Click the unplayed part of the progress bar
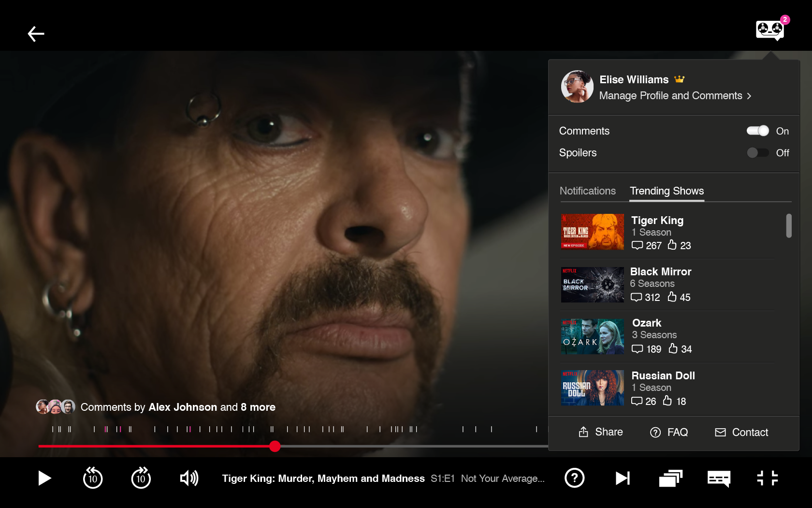 coord(414,446)
